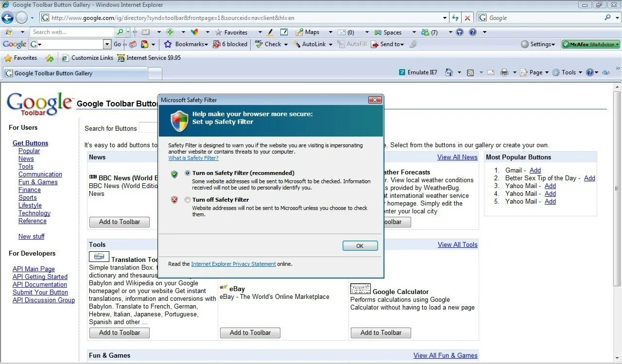The image size is (622, 364).
Task: Open Spaces on the Live toolbar
Action: pyautogui.click(x=388, y=32)
